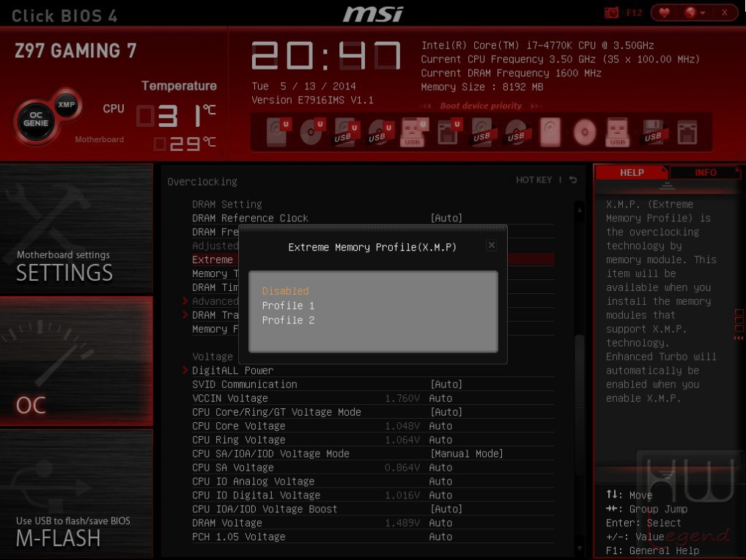Click left arrows beside Boot device priority
Viewport: 746px width, 560px height.
coord(427,106)
